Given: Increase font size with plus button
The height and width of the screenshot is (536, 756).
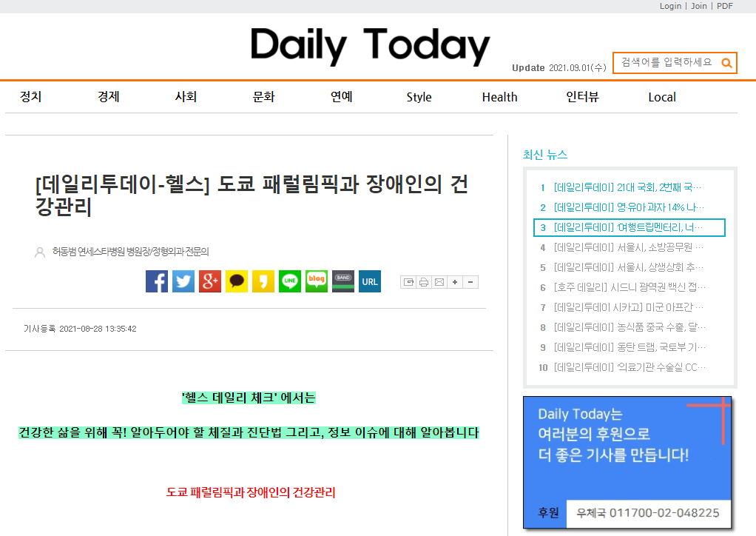Looking at the screenshot, I should (x=455, y=282).
